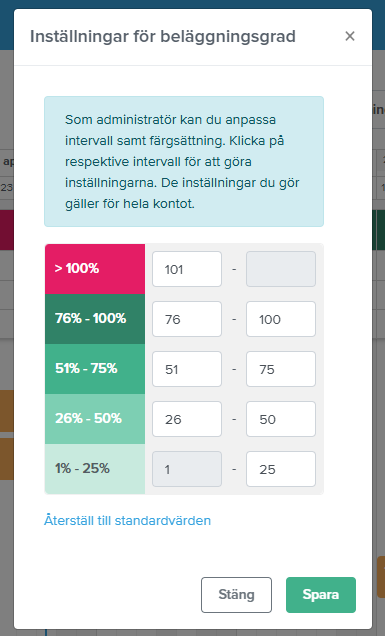Click the upper bound field containing 75
This screenshot has height=636, width=385.
coord(281,369)
